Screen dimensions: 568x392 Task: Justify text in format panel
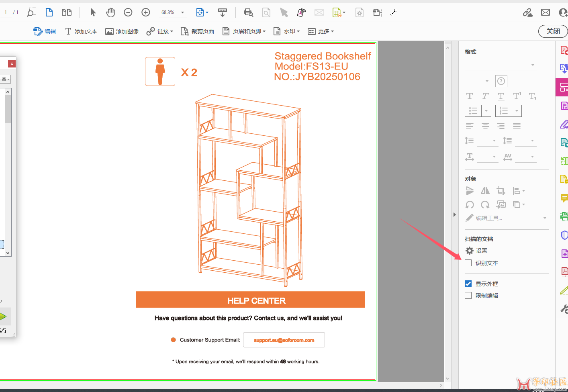point(517,126)
